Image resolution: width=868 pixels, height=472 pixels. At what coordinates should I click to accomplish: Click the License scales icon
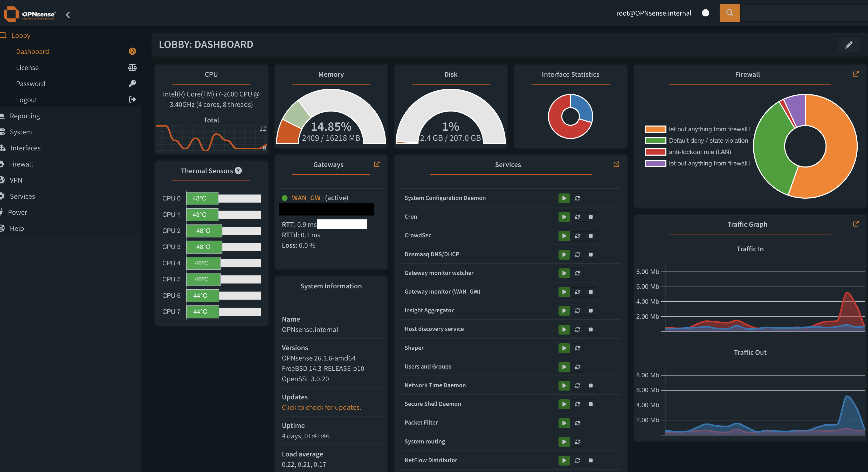(132, 67)
